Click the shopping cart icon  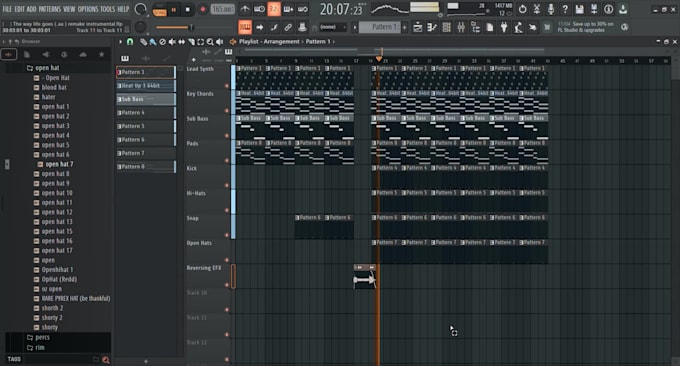click(x=547, y=27)
